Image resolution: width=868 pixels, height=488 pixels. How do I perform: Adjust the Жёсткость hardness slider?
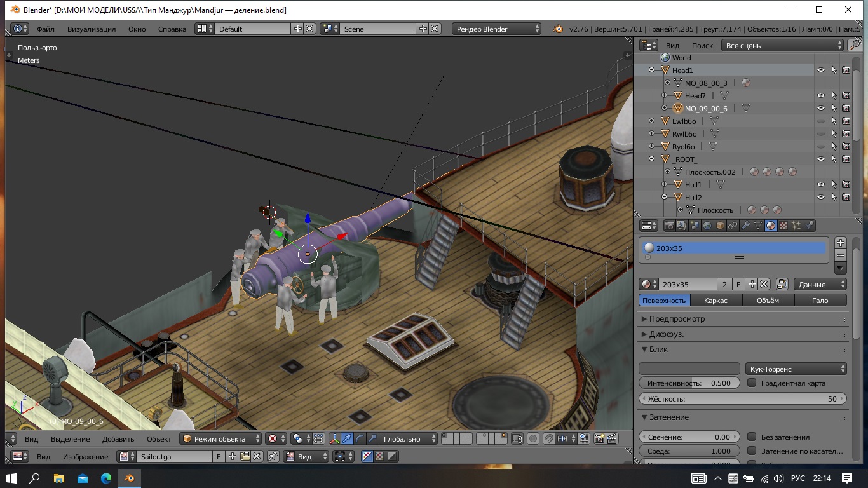pos(742,399)
